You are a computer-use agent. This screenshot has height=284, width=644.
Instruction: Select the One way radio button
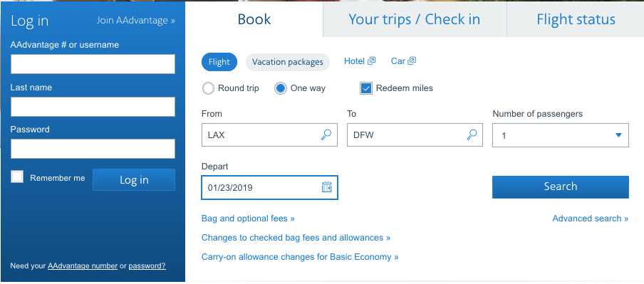[x=281, y=88]
